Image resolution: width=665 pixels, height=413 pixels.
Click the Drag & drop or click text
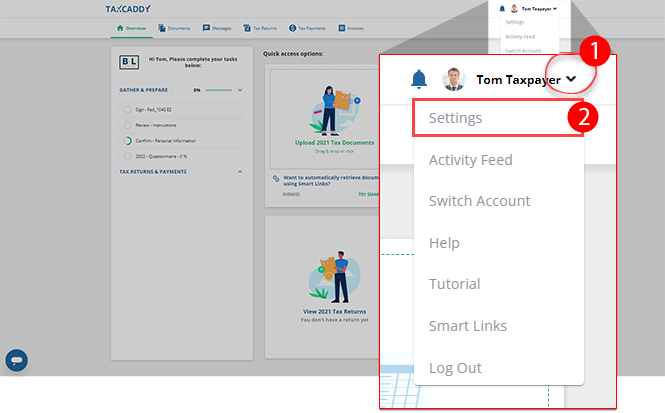pos(334,151)
